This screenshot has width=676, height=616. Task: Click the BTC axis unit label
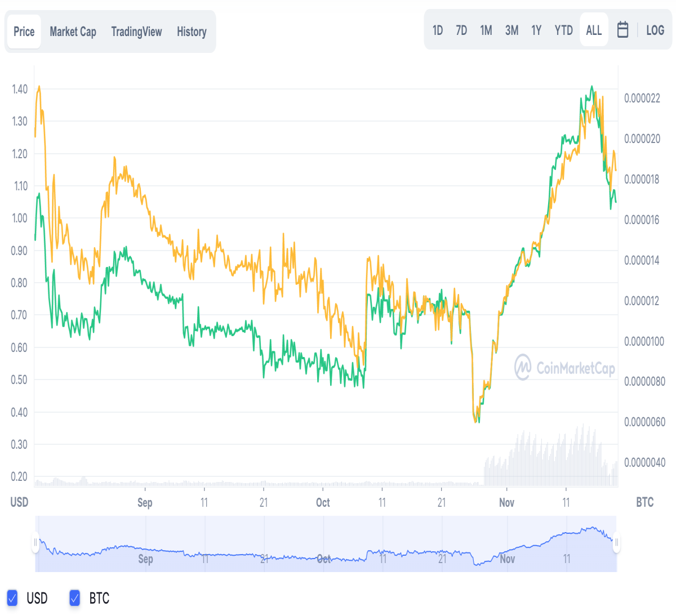point(645,502)
